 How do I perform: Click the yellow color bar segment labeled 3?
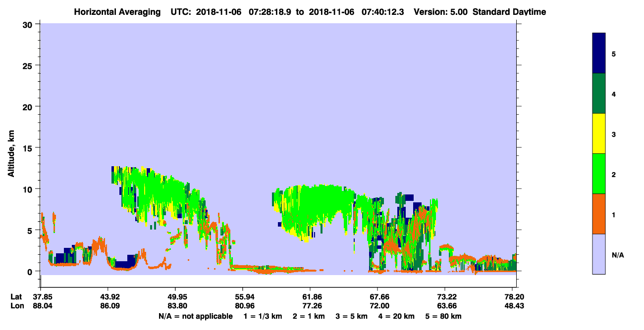tap(599, 134)
